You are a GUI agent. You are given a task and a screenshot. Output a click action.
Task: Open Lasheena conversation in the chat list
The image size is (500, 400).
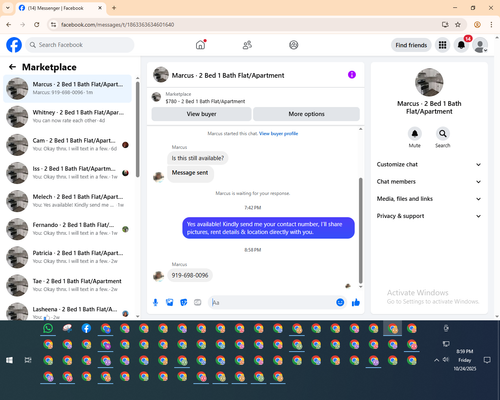tap(67, 311)
